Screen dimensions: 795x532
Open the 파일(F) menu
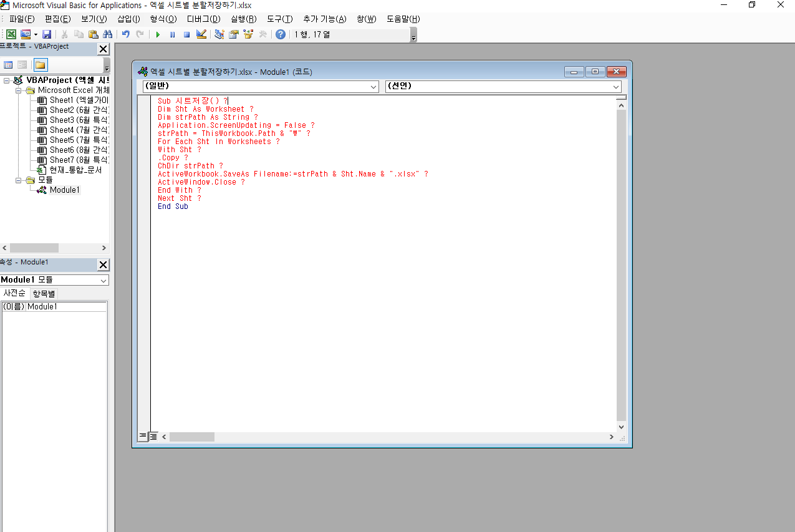pyautogui.click(x=22, y=19)
